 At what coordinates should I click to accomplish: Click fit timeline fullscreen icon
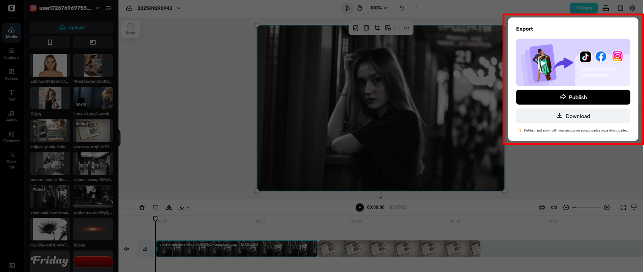pos(623,208)
